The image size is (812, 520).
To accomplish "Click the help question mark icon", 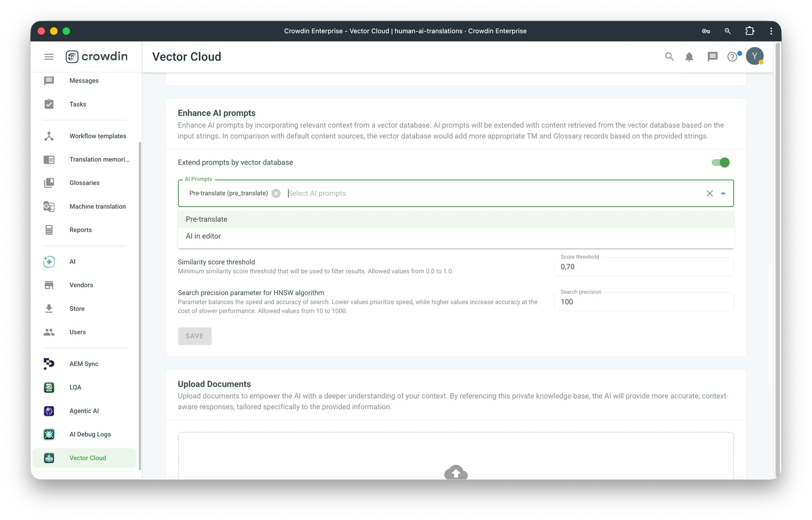I will point(732,57).
